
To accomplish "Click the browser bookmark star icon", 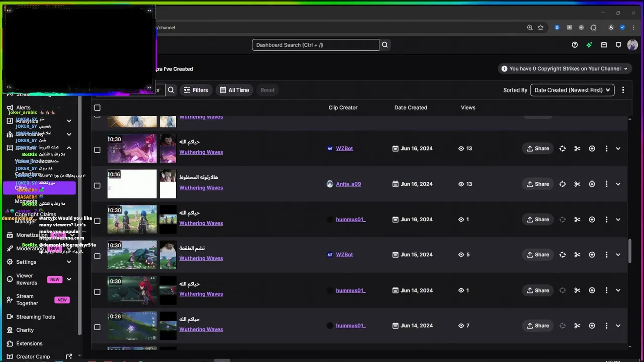I will (x=541, y=28).
